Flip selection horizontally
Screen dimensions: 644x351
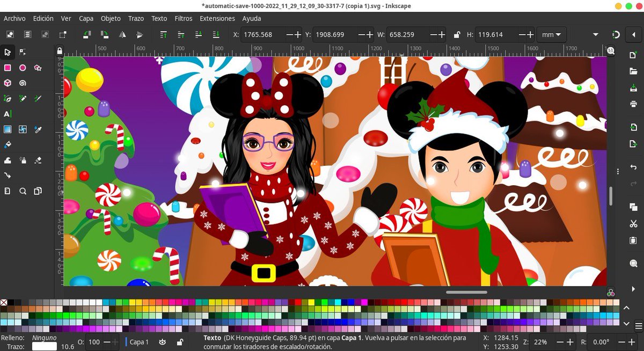click(122, 34)
